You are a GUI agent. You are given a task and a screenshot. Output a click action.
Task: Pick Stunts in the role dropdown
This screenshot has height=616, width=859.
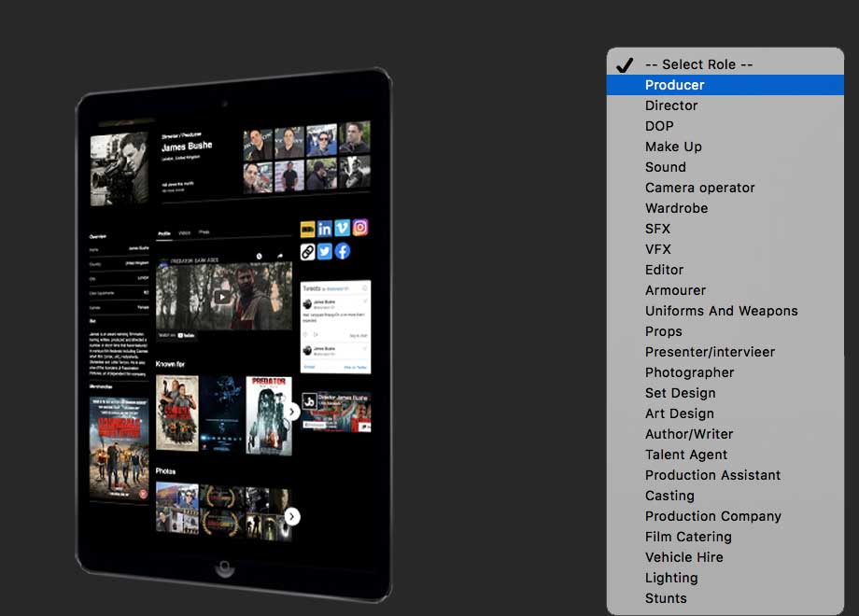click(666, 598)
